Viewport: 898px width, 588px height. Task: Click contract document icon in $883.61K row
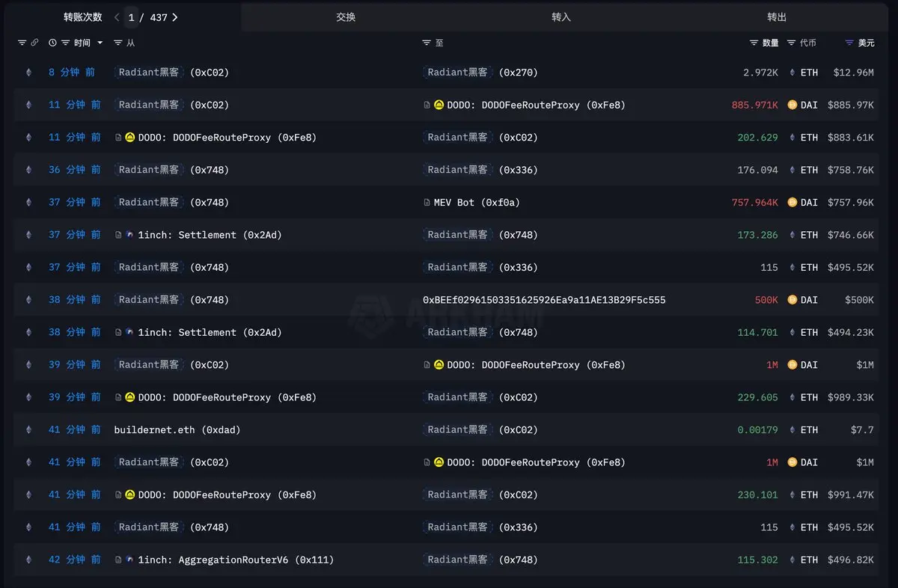click(118, 138)
